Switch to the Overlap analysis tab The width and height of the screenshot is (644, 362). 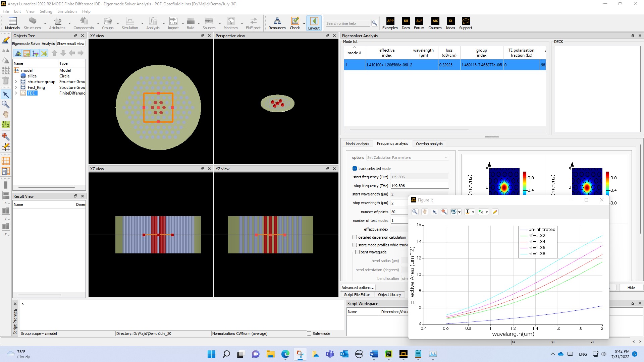click(429, 144)
